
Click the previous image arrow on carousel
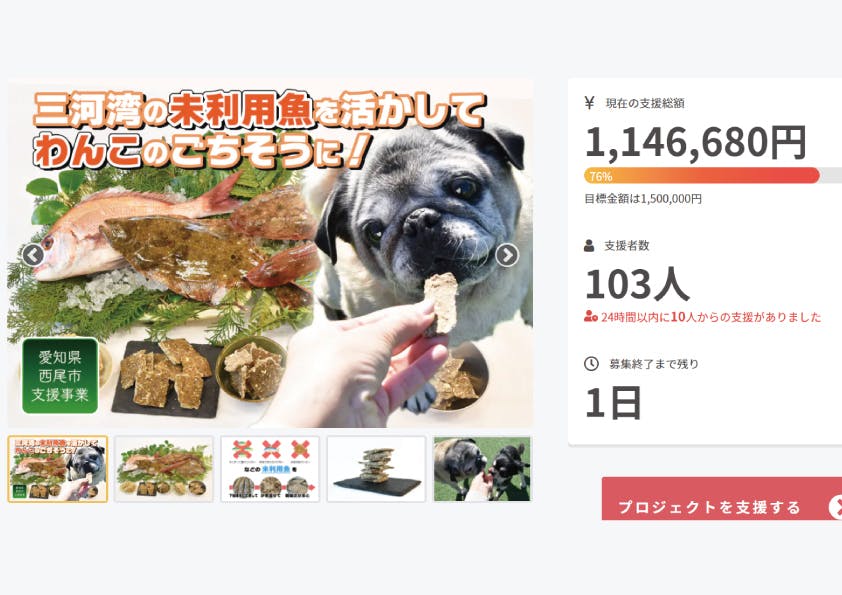click(x=33, y=255)
